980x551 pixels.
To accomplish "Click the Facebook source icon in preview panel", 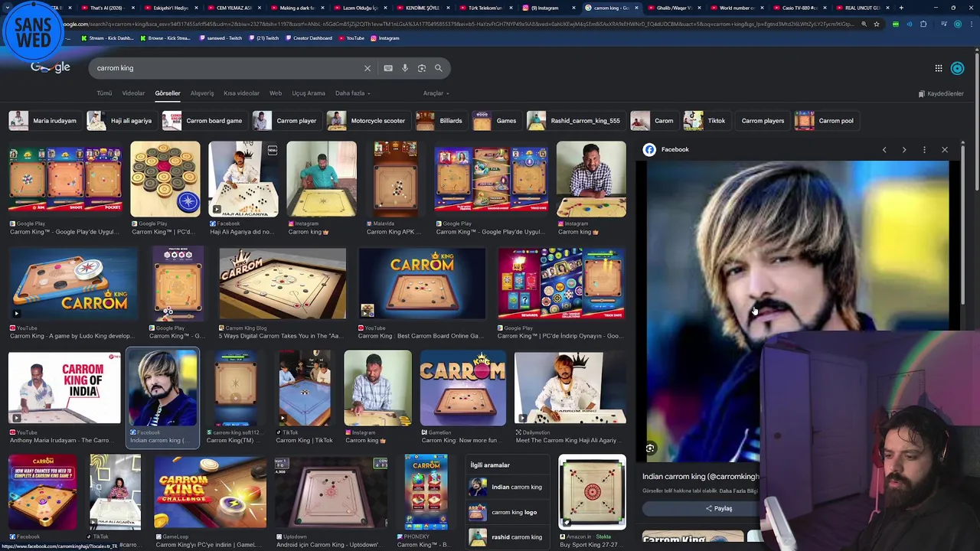I will coord(649,149).
